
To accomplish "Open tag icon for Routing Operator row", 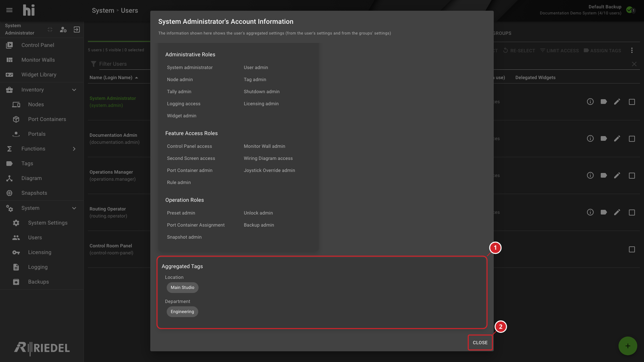I will pyautogui.click(x=604, y=213).
